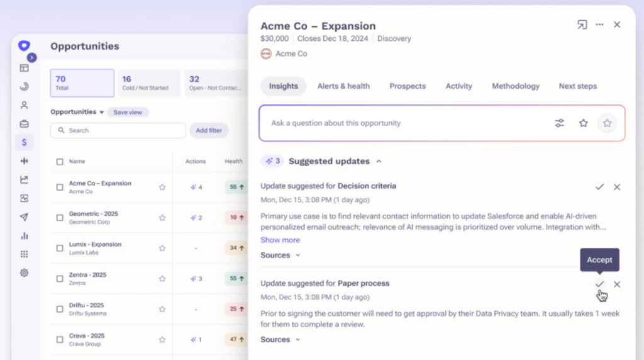644x360 pixels.
Task: Open the sliders filter icon in question box
Action: [x=559, y=123]
